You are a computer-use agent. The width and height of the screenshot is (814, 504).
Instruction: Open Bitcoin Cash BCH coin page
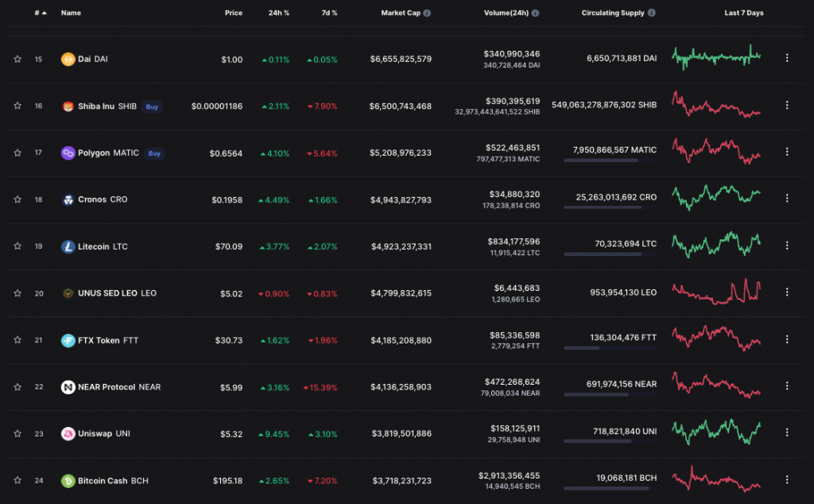point(113,481)
